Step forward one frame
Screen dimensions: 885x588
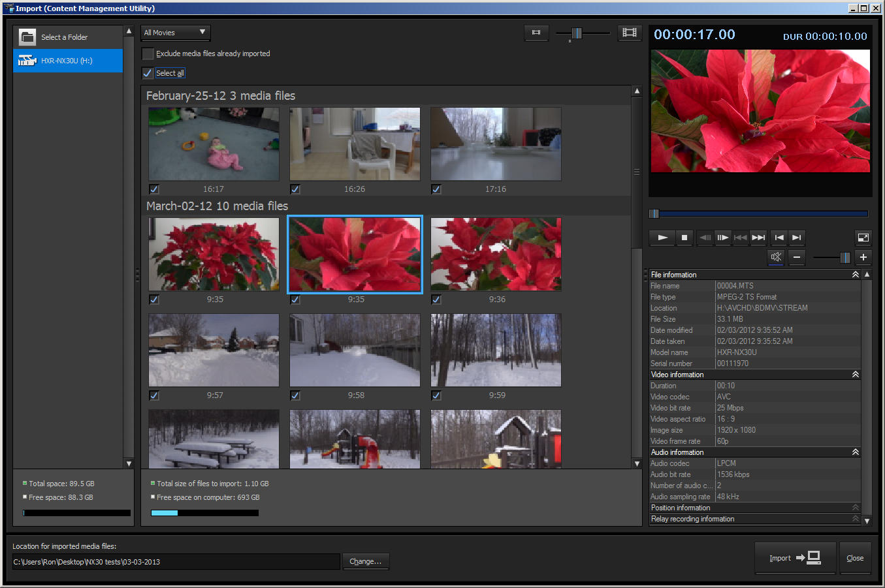pyautogui.click(x=722, y=238)
